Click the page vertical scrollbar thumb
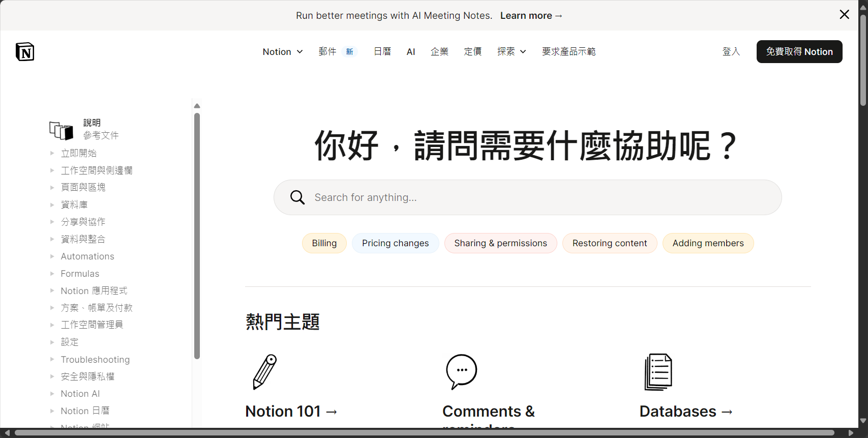 pyautogui.click(x=863, y=60)
